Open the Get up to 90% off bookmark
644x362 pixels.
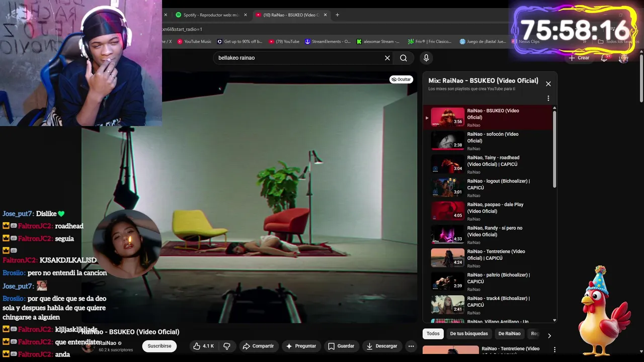tap(239, 42)
